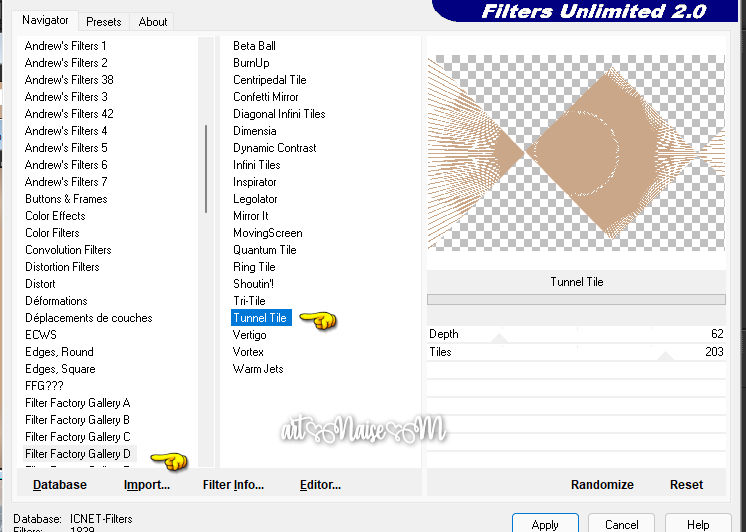746x532 pixels.
Task: Select the Tunnel Tile filter
Action: [261, 318]
